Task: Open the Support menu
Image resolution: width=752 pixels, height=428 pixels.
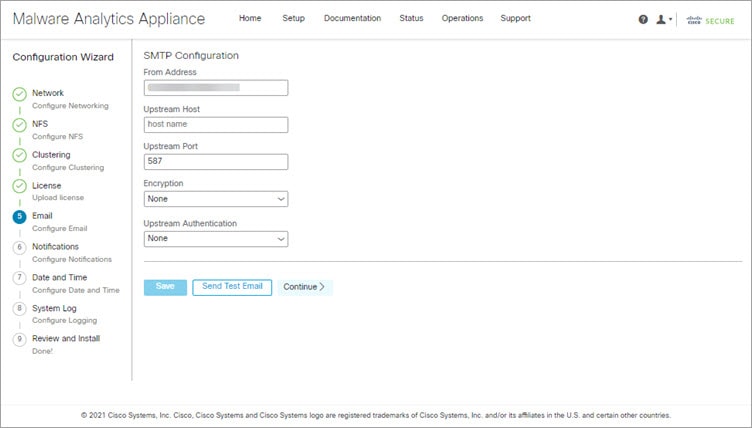Action: click(516, 18)
